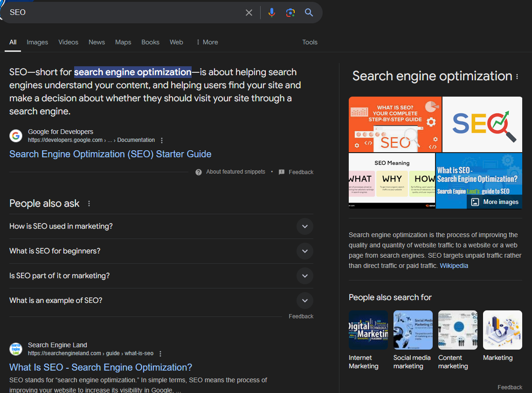
Task: Open the News tab
Action: pos(97,42)
